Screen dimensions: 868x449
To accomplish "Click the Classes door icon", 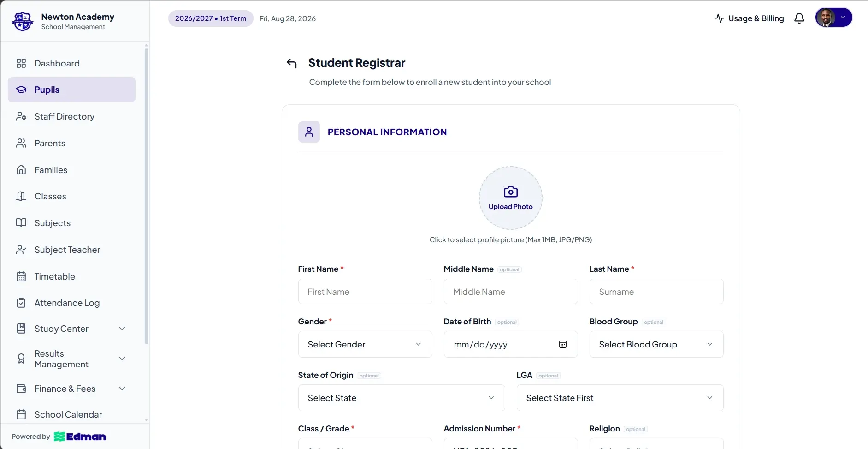I will 21,196.
